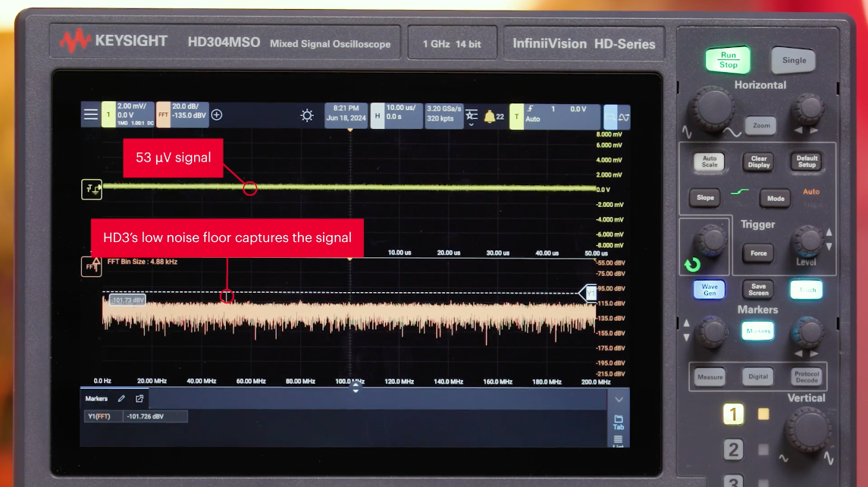The width and height of the screenshot is (868, 487).
Task: Pop out the Markers panel
Action: (x=139, y=398)
